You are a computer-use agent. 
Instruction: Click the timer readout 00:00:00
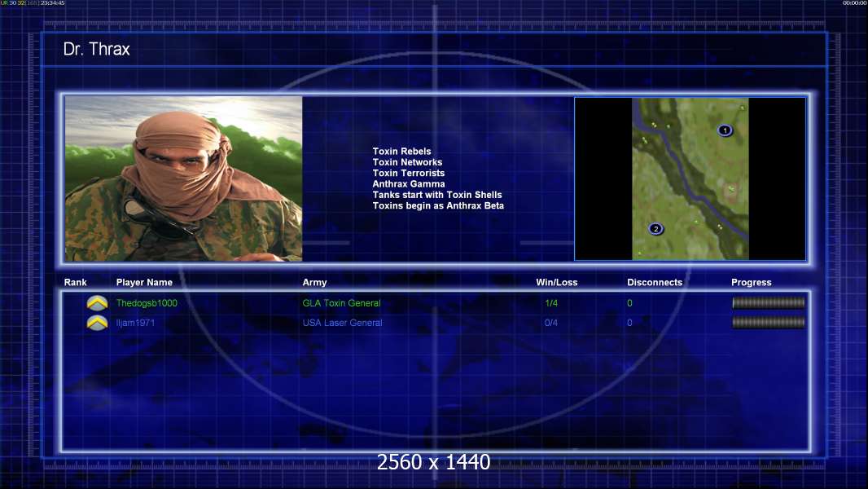[855, 3]
